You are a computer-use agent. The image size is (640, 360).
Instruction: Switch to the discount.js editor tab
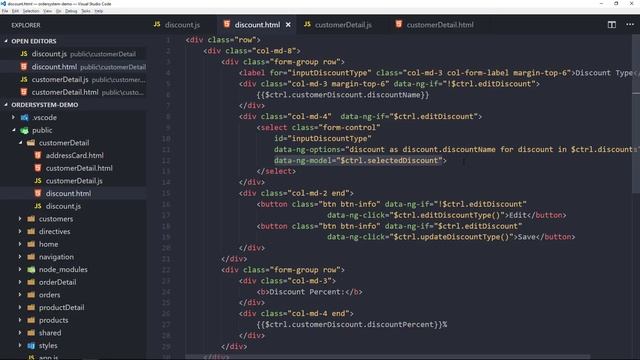[x=182, y=25]
